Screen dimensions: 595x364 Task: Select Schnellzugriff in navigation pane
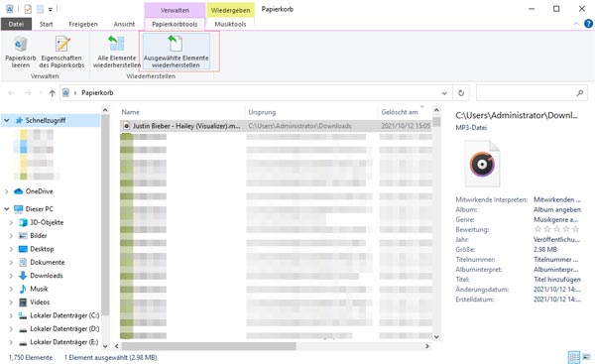(46, 120)
